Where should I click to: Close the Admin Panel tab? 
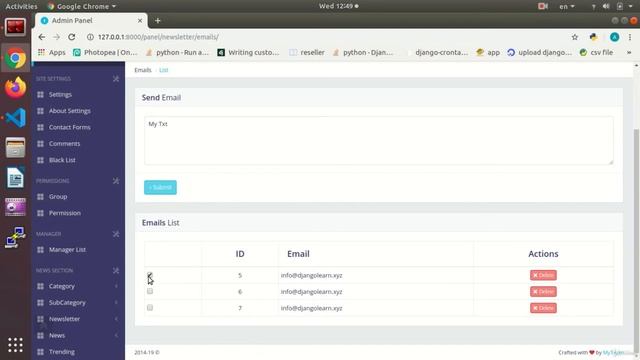coord(140,20)
